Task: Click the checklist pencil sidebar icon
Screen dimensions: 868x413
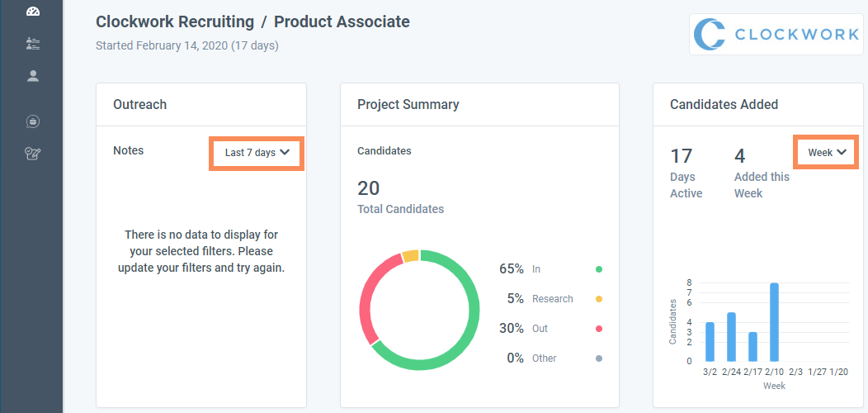Action: [33, 153]
